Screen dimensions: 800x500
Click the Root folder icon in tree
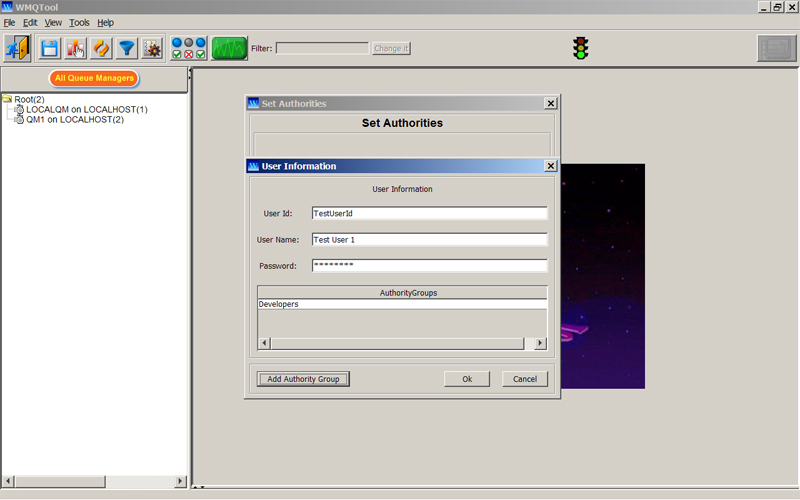[7, 98]
